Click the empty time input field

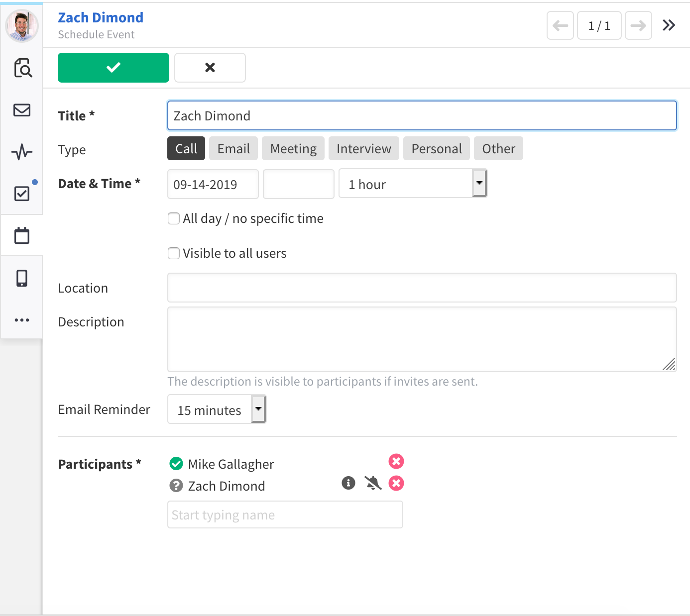click(299, 184)
